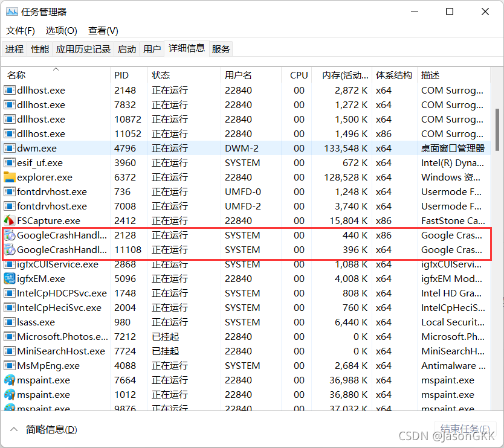The image size is (504, 448).
Task: Open the 选项(O) menu
Action: click(x=62, y=31)
